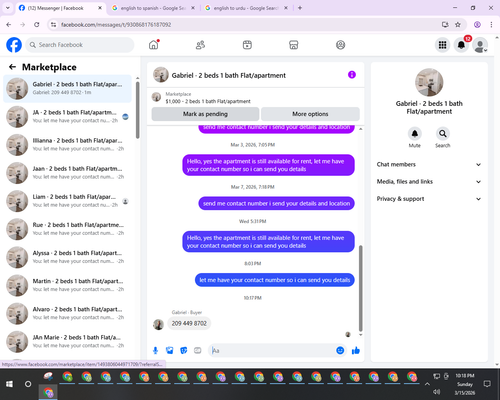
Task: Mute this chat with bell icon
Action: tap(415, 134)
